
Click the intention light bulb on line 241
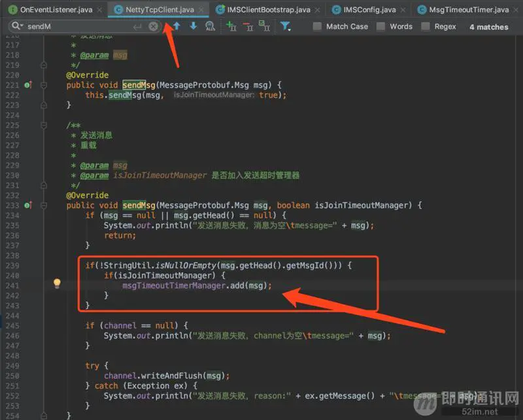[x=57, y=283]
